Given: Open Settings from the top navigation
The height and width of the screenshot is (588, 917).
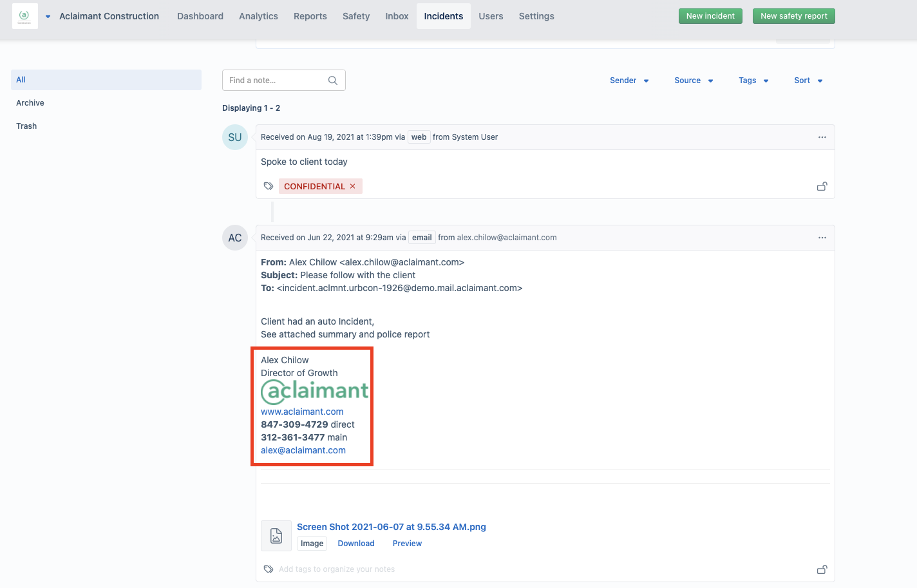Looking at the screenshot, I should pos(536,16).
